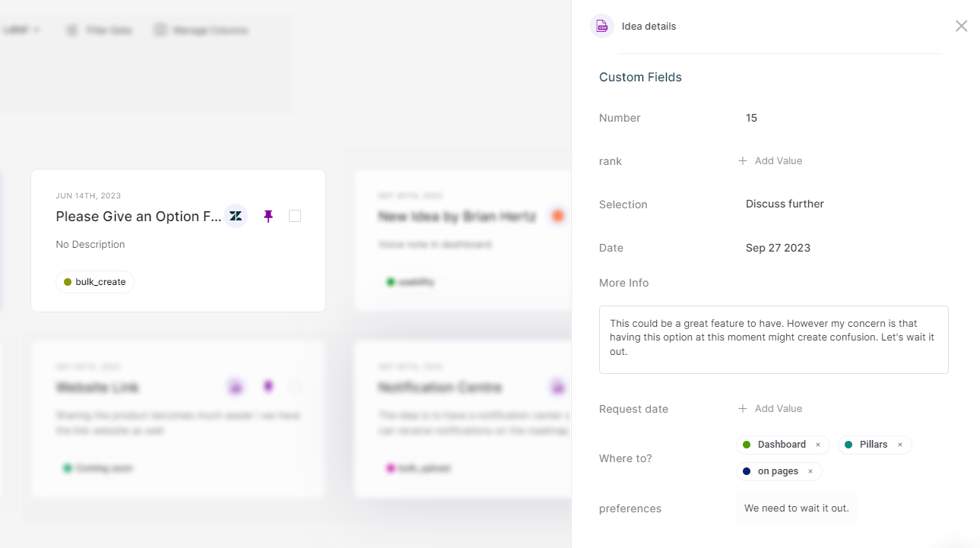This screenshot has height=548, width=980.
Task: Open the Date picker showing Sep 27 2023
Action: 778,248
